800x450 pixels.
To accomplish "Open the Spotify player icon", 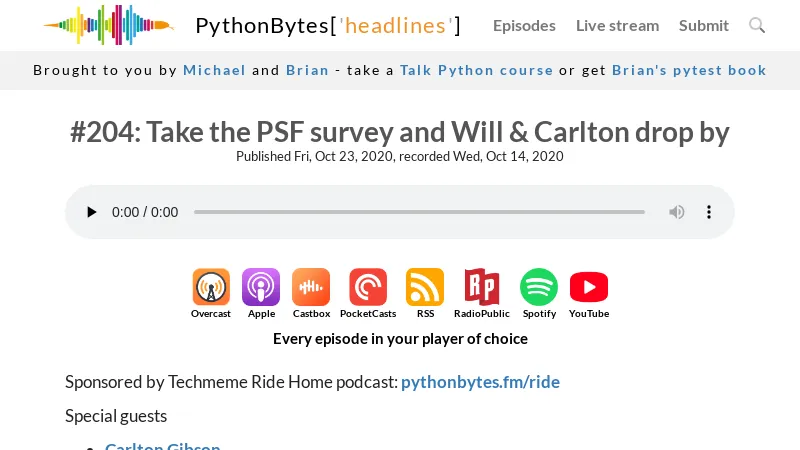I will (539, 288).
